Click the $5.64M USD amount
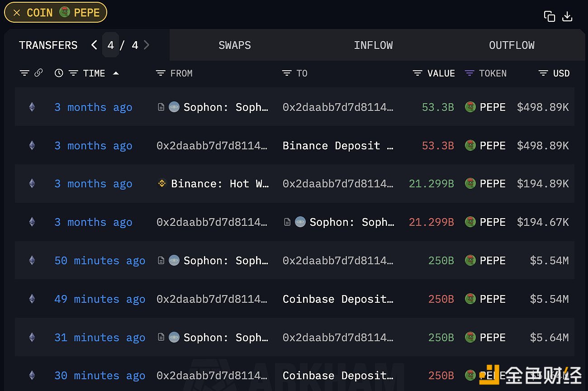 coord(549,338)
